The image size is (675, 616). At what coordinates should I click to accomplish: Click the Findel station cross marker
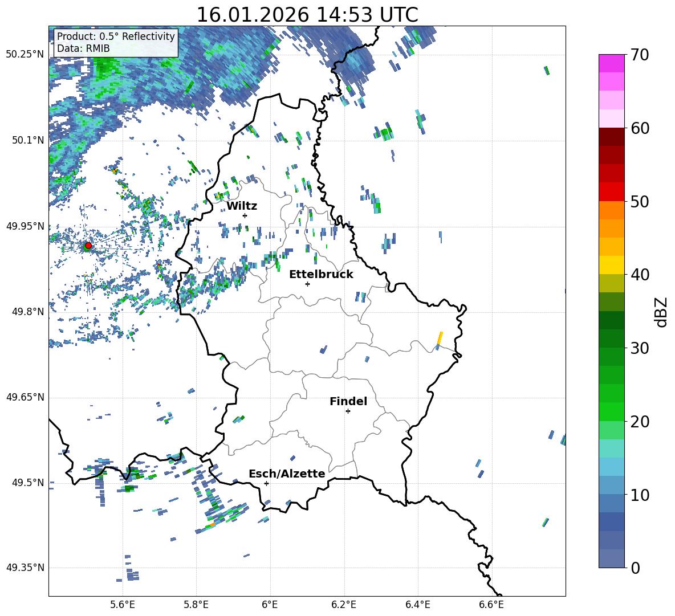(x=348, y=411)
